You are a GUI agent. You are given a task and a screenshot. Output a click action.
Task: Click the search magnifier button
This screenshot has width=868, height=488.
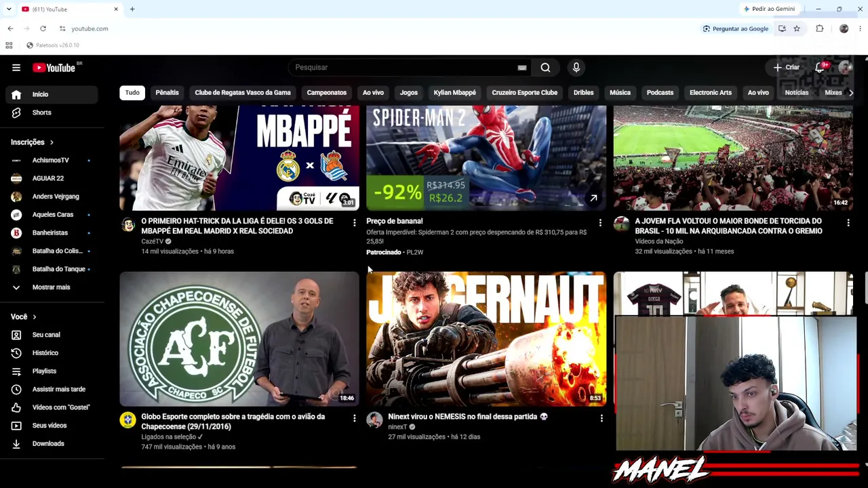[x=545, y=68]
